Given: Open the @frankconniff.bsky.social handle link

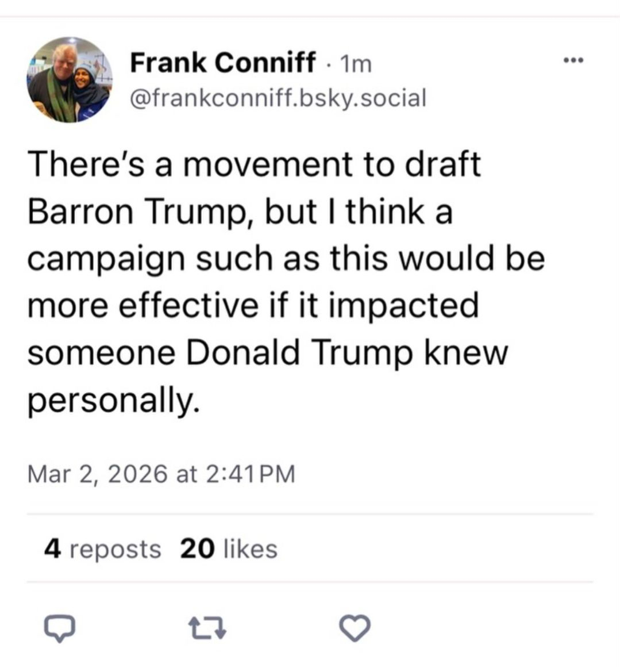Looking at the screenshot, I should pos(279,98).
